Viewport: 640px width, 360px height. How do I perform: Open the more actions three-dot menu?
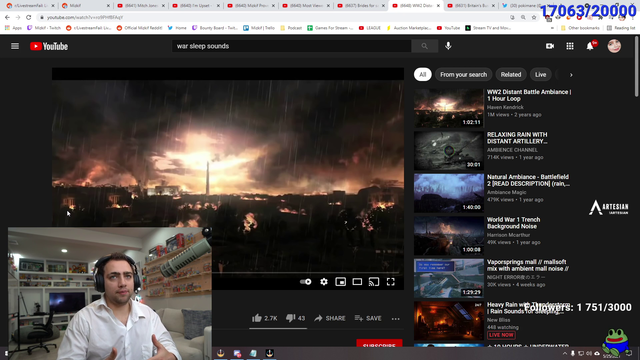[x=396, y=318]
